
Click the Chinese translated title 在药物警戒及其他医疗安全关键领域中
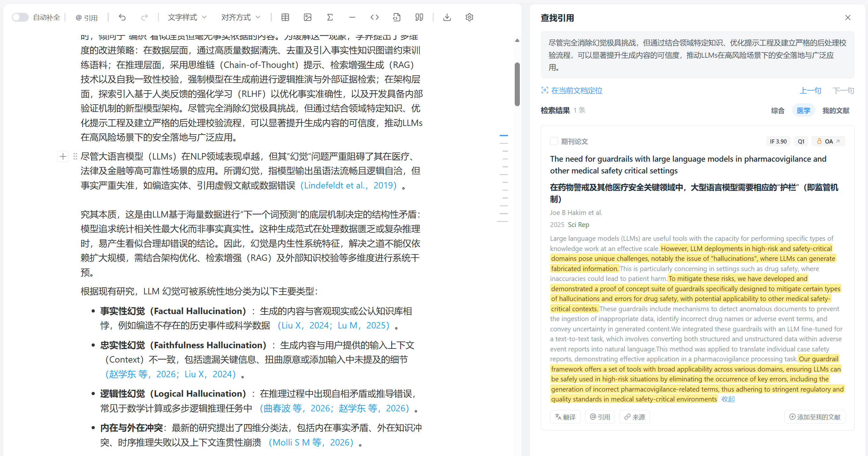[x=694, y=193]
